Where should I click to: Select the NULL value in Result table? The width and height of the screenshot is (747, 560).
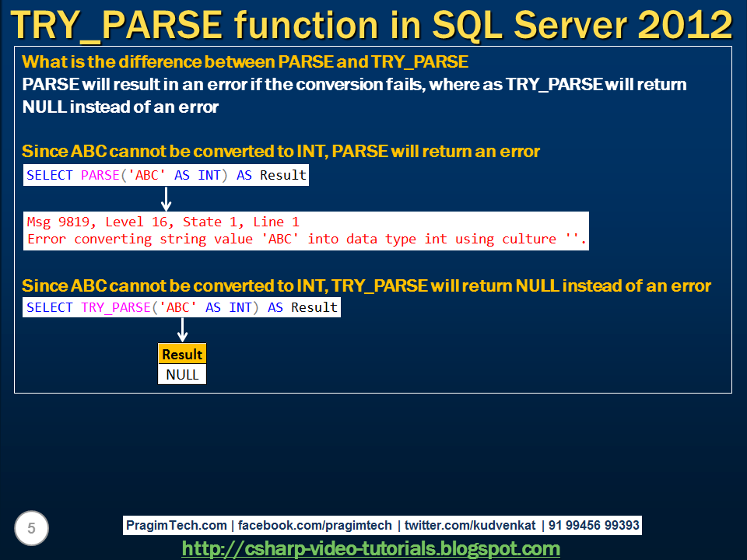click(182, 374)
